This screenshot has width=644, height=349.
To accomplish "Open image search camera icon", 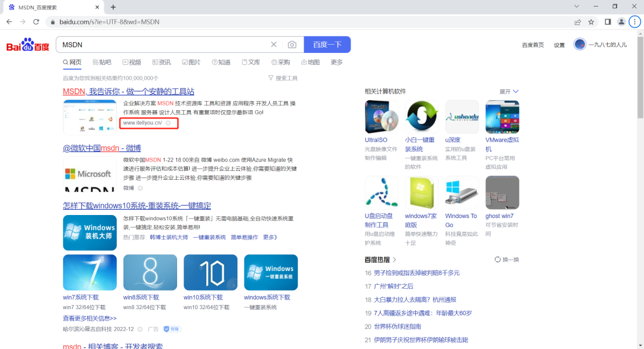I will coord(292,44).
